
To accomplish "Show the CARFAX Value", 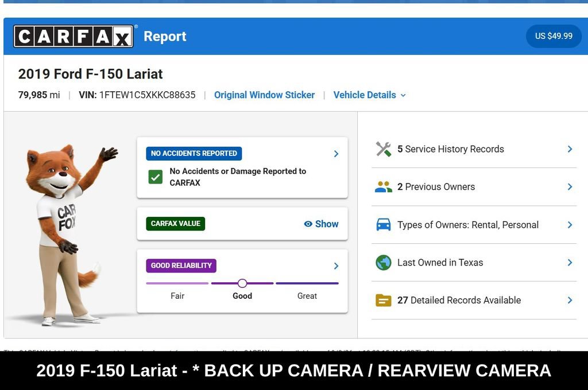I will click(322, 224).
